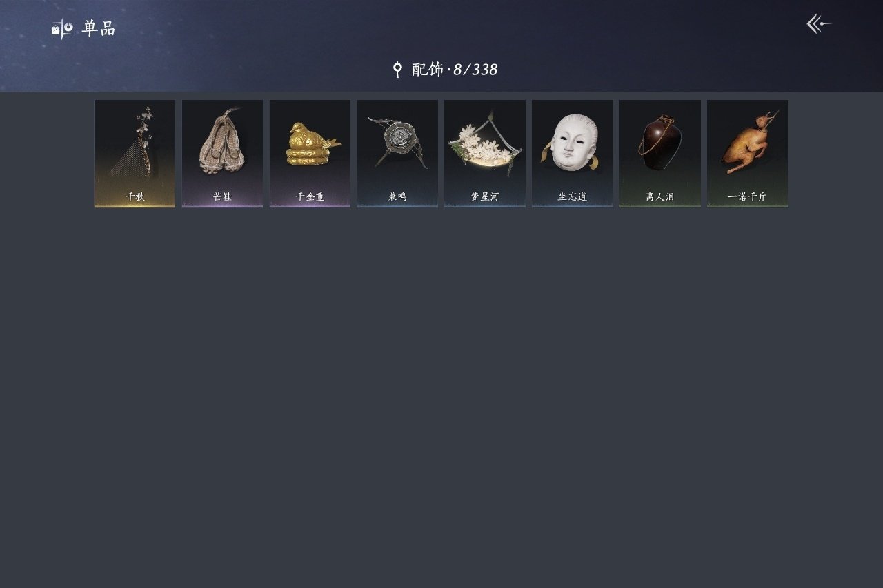The height and width of the screenshot is (588, 883).
Task: Click the 配饰·8/338 category counter
Action: click(455, 70)
